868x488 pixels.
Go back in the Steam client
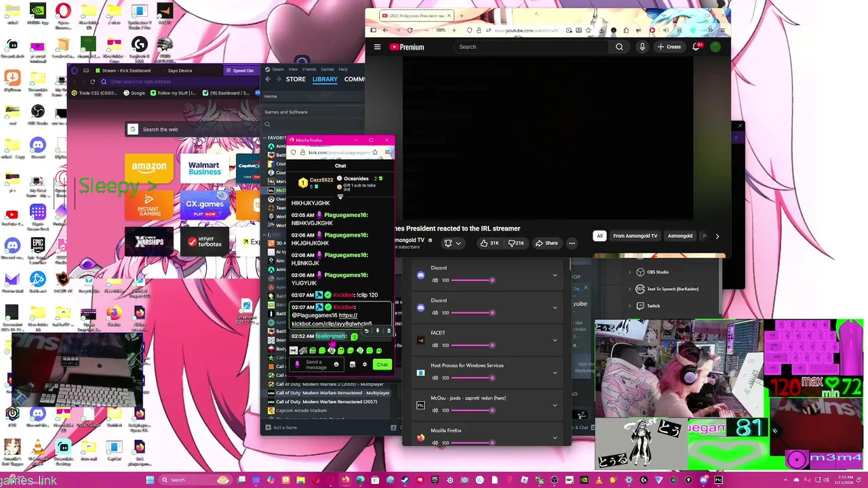[x=268, y=79]
